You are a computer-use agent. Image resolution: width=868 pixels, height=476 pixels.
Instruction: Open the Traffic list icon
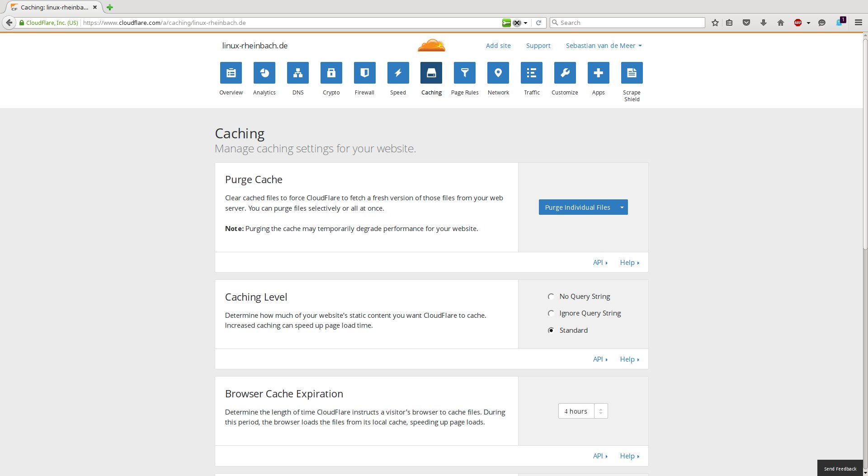pyautogui.click(x=532, y=73)
